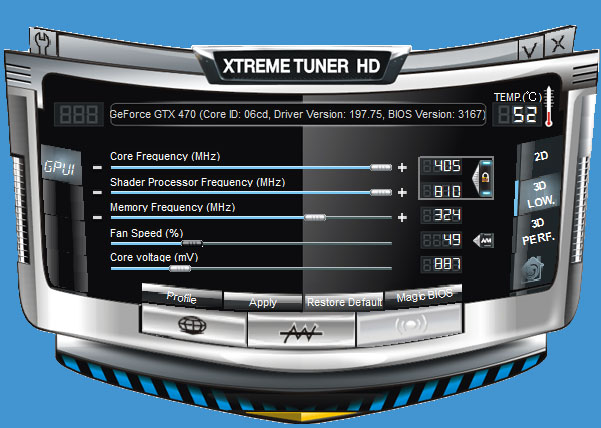
Task: Click the Core voltage value 887
Action: [442, 264]
